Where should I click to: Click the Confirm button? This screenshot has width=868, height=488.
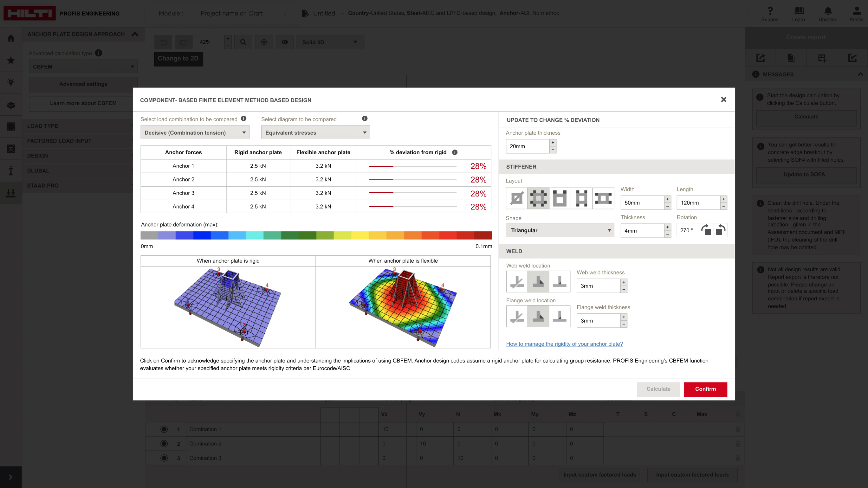[705, 389]
